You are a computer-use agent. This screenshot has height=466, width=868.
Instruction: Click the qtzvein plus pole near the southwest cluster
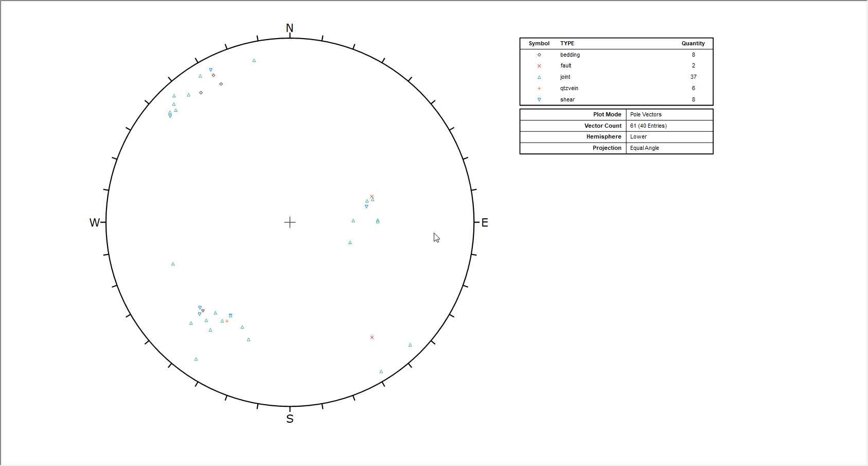tap(227, 321)
